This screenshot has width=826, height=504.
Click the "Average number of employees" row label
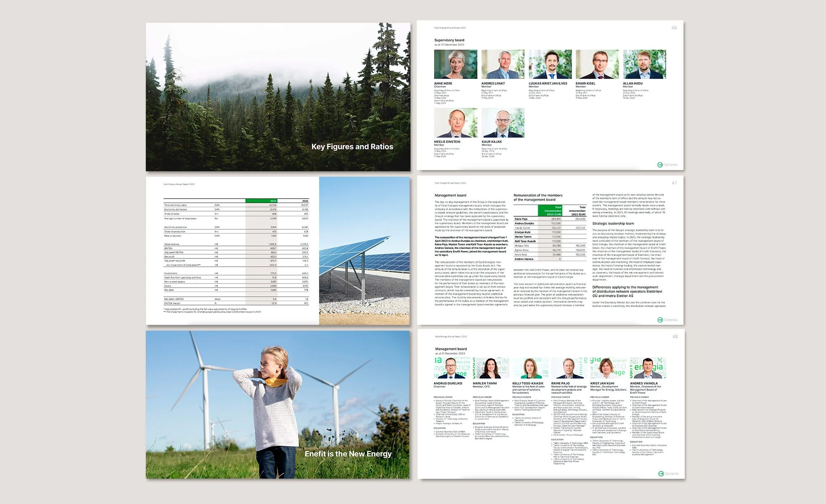coord(180,218)
